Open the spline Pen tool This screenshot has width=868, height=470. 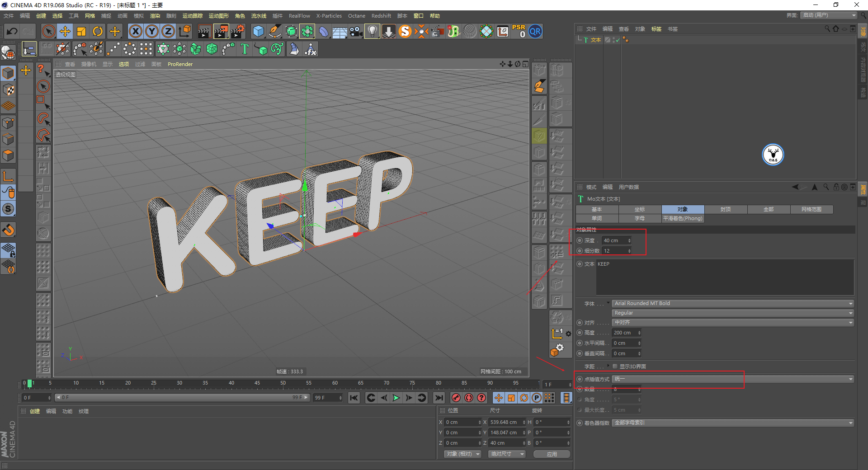click(275, 32)
